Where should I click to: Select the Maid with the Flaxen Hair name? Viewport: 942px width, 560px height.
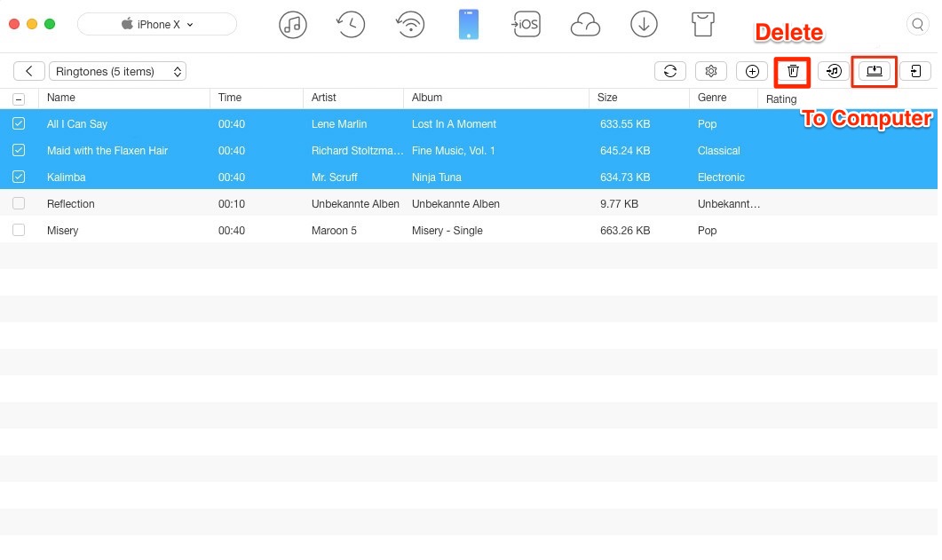[107, 151]
